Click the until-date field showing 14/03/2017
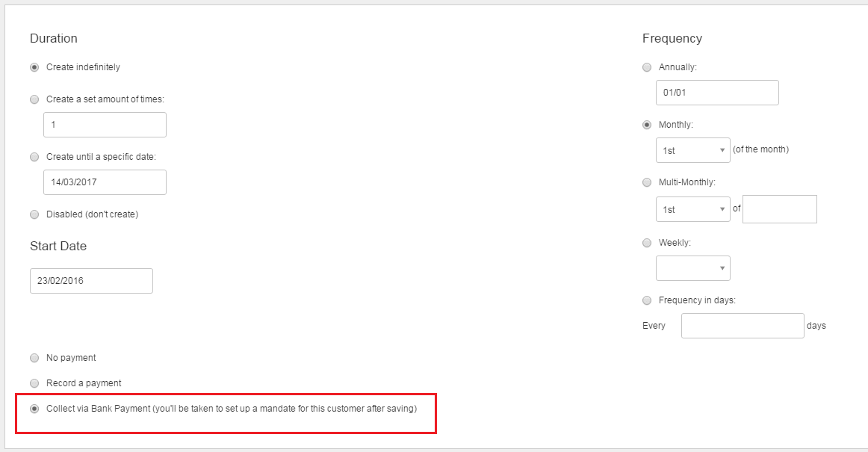This screenshot has height=452, width=868. [105, 182]
